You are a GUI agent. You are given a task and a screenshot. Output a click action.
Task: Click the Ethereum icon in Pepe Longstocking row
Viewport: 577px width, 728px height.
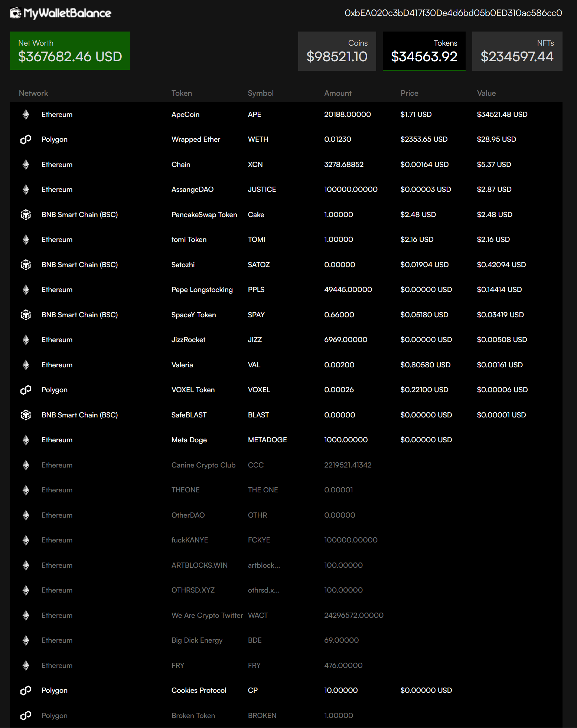coord(26,290)
